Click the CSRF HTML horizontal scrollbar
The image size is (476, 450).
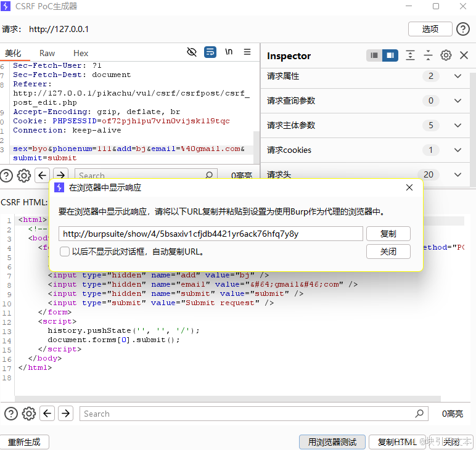228,399
